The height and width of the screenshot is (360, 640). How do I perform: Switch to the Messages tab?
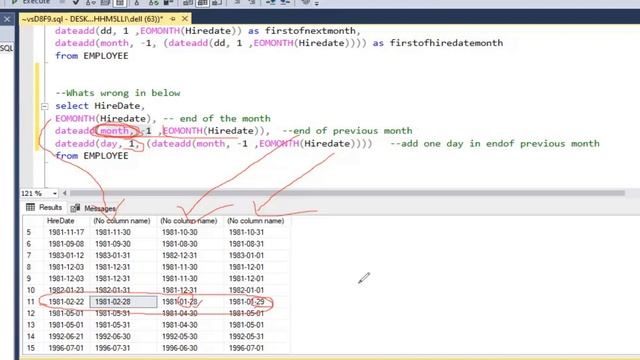[x=93, y=208]
